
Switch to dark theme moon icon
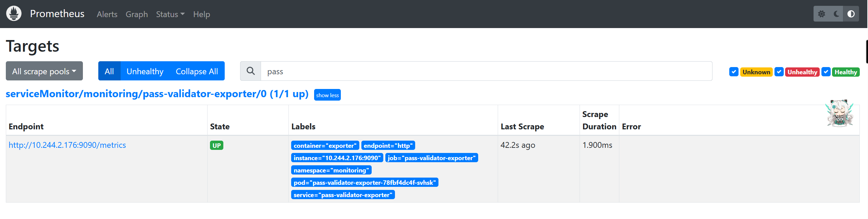[x=836, y=14]
